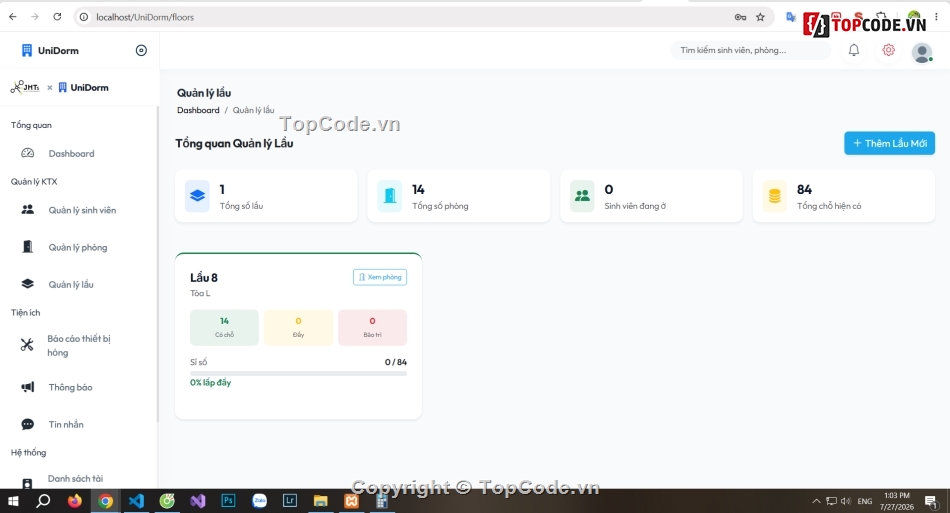Open Zalo from the taskbar
Screen dimensions: 950x513
(259, 501)
